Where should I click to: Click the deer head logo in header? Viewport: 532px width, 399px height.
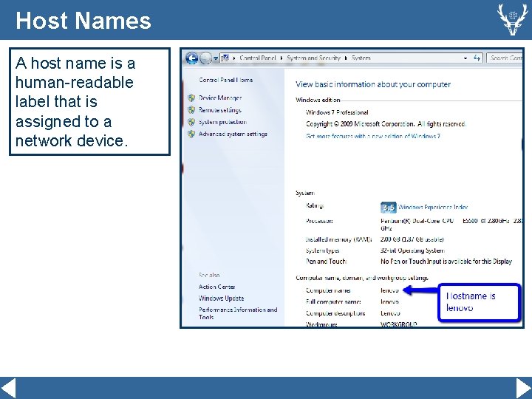(512, 19)
